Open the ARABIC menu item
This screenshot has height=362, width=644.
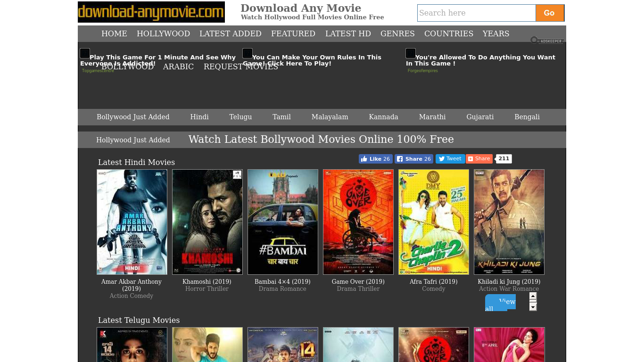pos(178,66)
